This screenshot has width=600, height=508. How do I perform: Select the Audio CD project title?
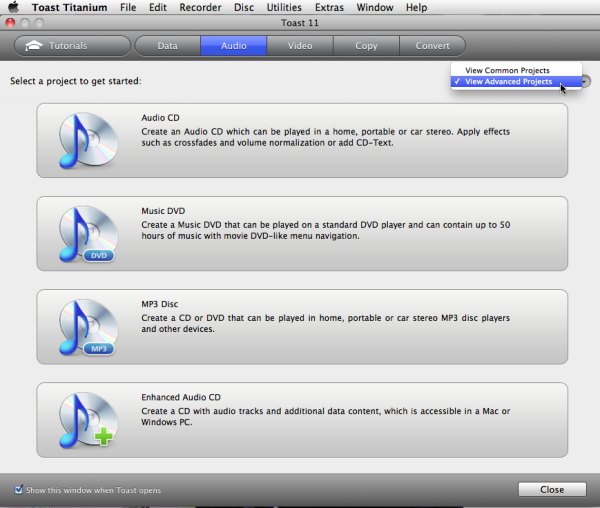coord(160,118)
